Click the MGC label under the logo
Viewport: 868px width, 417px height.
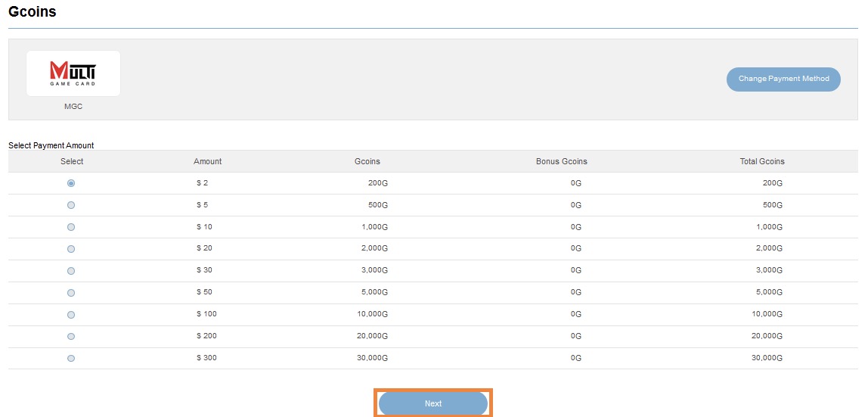click(x=73, y=106)
